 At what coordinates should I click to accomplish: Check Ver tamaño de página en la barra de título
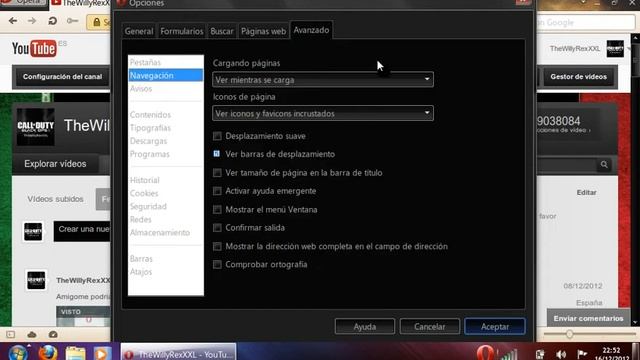click(217, 173)
